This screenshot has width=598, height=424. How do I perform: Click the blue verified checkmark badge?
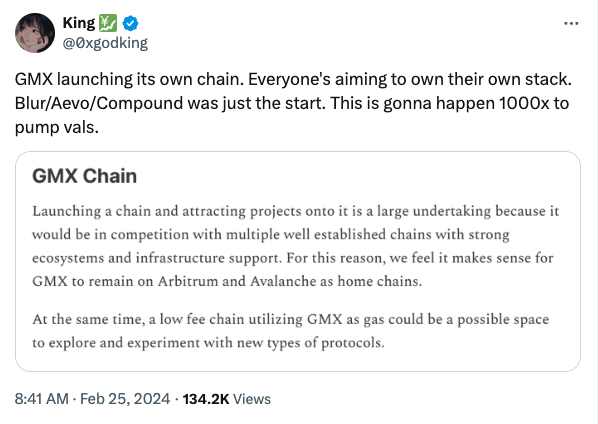point(130,24)
